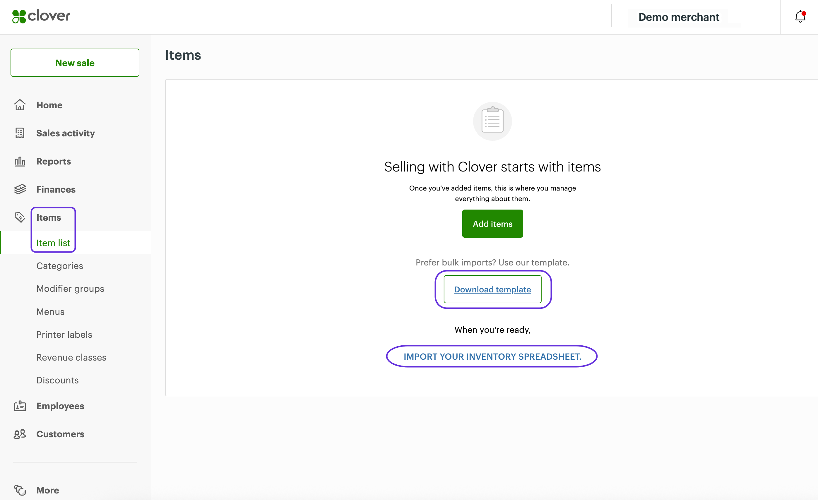Start a New sale
The image size is (818, 504).
(75, 63)
